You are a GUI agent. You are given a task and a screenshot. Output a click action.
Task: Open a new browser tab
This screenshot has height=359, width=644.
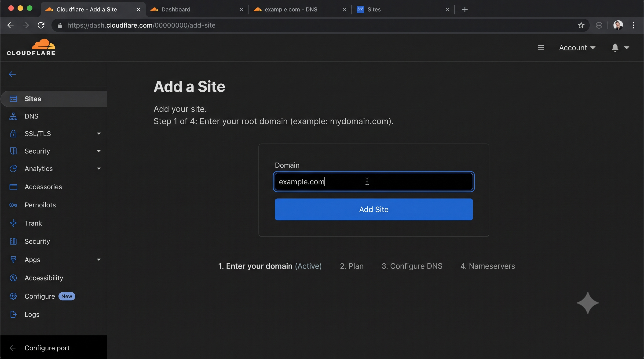[x=465, y=10]
